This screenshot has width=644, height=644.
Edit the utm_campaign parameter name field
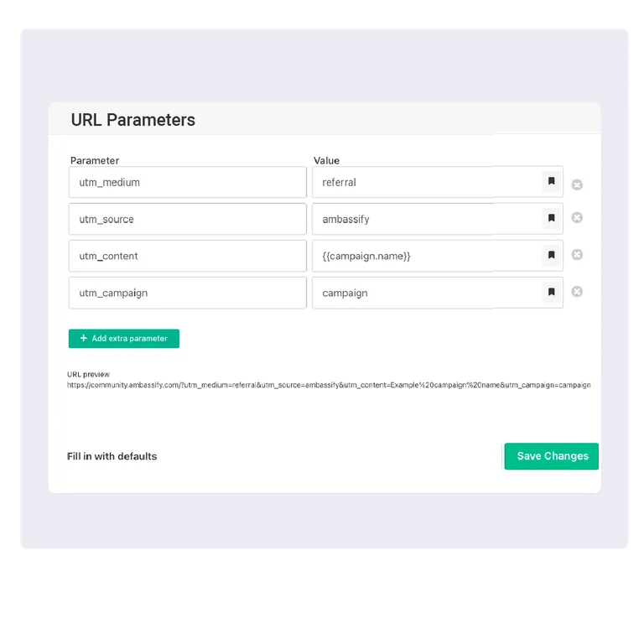(188, 293)
